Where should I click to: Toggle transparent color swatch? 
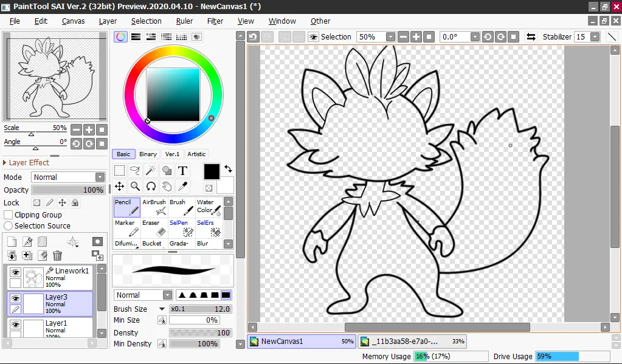(209, 188)
